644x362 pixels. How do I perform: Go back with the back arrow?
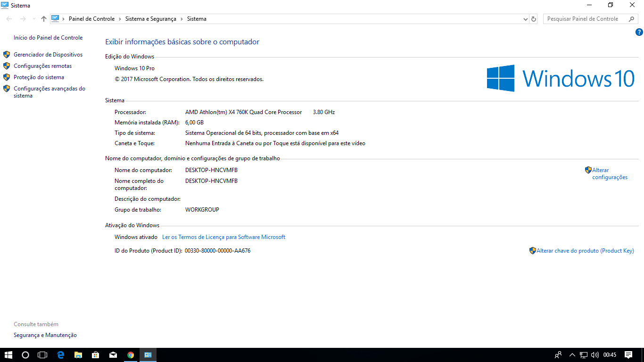point(9,19)
